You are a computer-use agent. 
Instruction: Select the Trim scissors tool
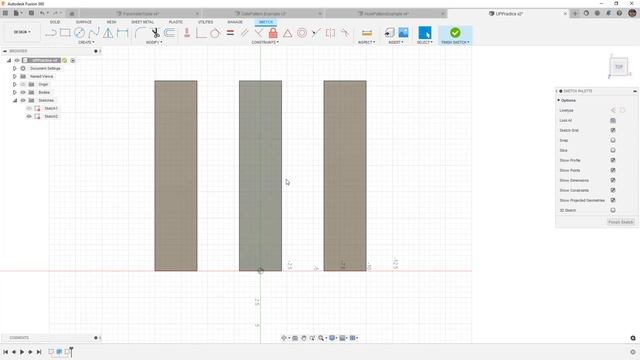(x=156, y=33)
